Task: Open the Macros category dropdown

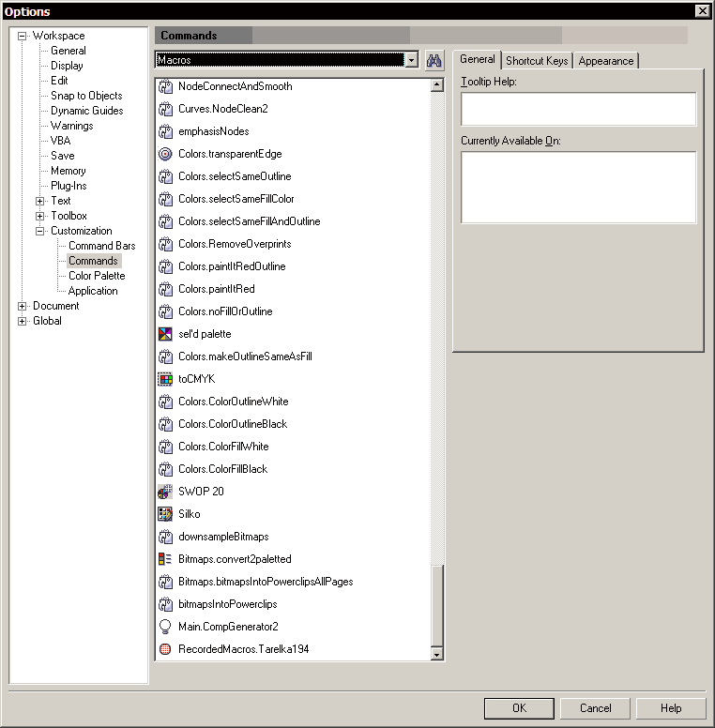Action: (x=411, y=60)
